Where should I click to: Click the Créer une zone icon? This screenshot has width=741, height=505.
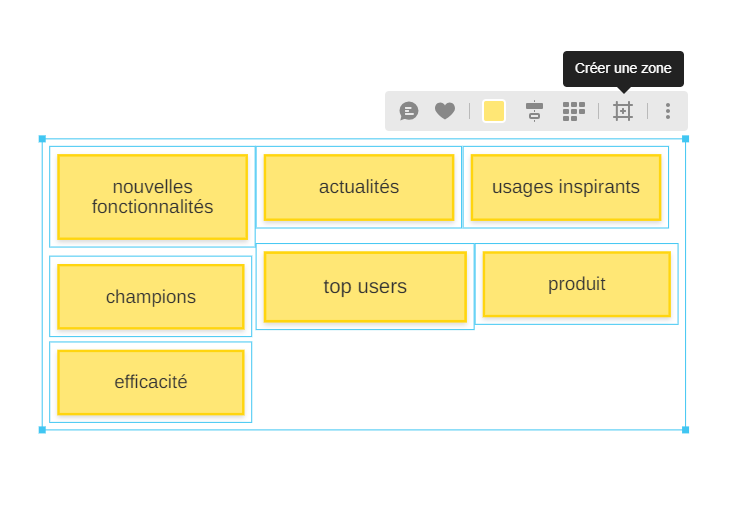[623, 111]
